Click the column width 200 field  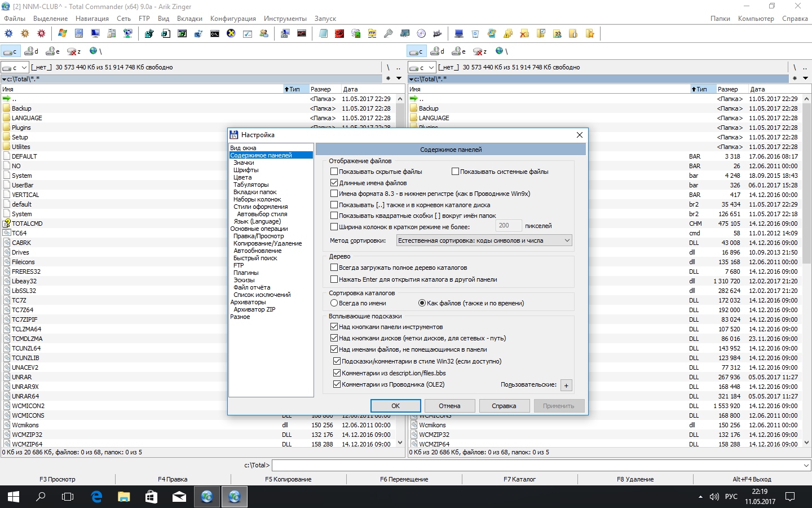509,226
